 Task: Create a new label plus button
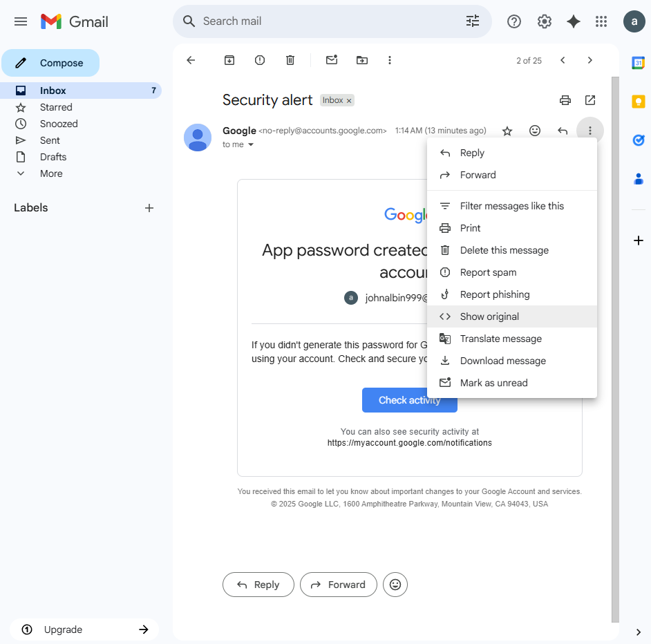[149, 208]
